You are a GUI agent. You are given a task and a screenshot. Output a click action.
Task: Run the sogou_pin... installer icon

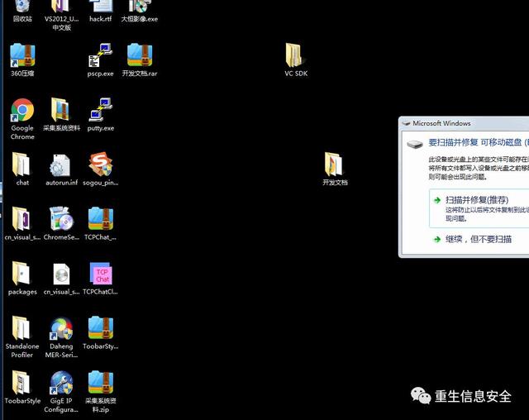pos(101,169)
